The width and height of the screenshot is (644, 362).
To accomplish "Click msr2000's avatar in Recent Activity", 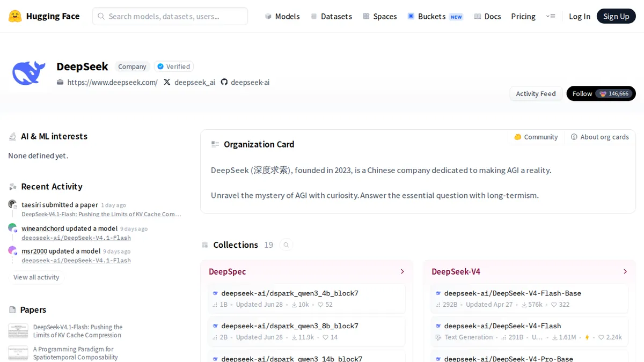I will [x=12, y=250].
